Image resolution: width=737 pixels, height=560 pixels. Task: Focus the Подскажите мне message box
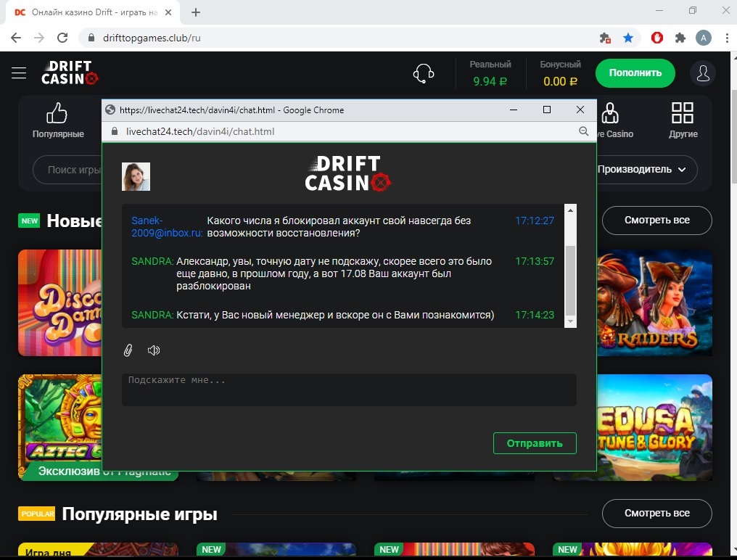click(x=349, y=390)
